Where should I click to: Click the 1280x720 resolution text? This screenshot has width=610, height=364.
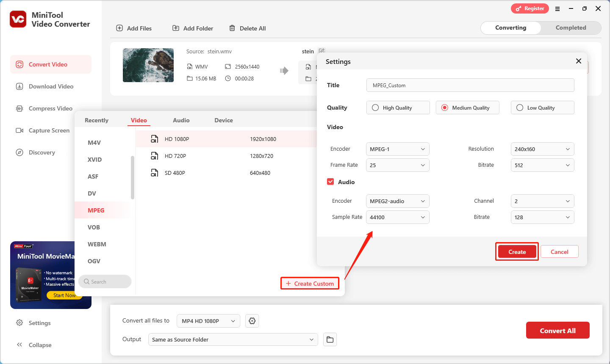[x=261, y=156]
